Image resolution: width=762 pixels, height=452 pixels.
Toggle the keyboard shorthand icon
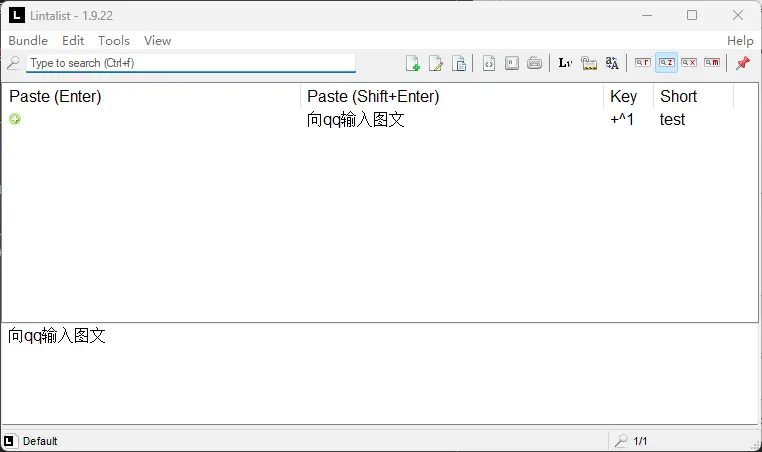[535, 63]
